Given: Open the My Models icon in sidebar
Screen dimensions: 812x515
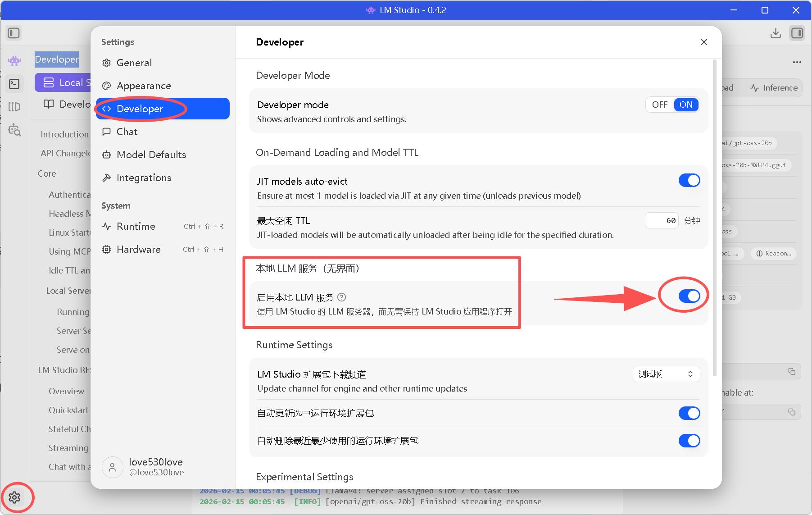Looking at the screenshot, I should coord(14,107).
